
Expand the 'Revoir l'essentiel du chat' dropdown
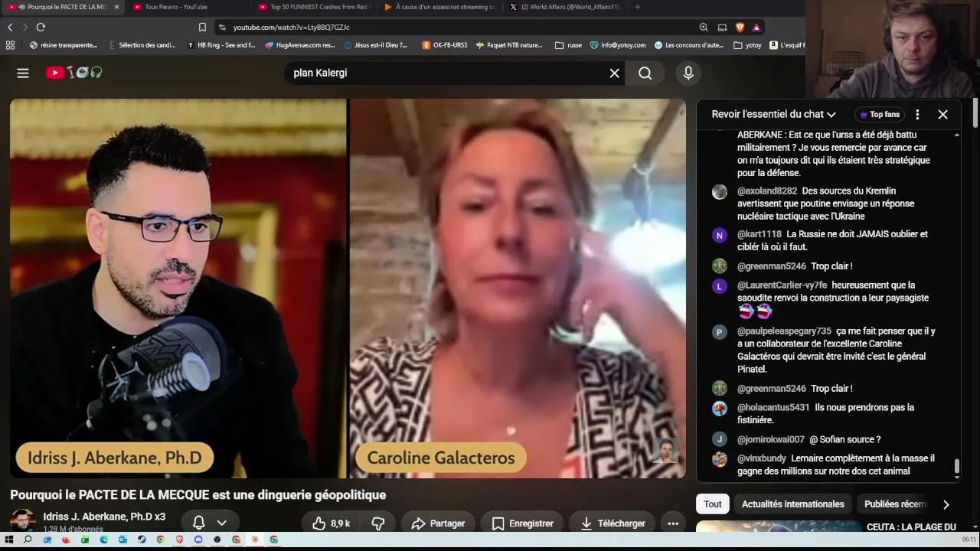pos(773,114)
